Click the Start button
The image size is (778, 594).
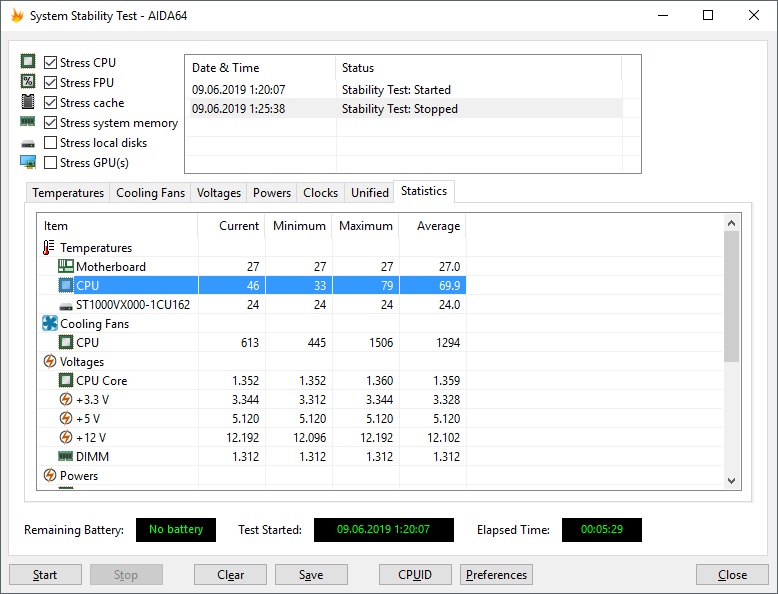[45, 575]
